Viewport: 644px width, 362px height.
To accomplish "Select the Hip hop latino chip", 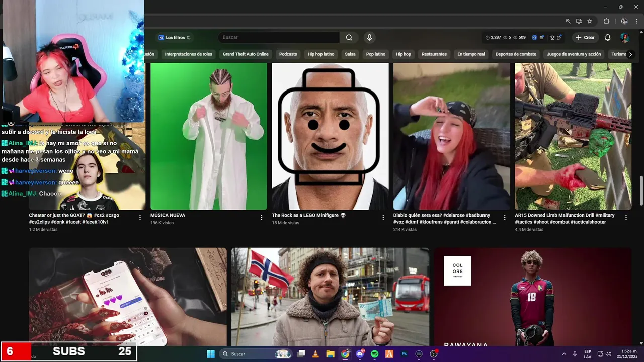I will (321, 54).
